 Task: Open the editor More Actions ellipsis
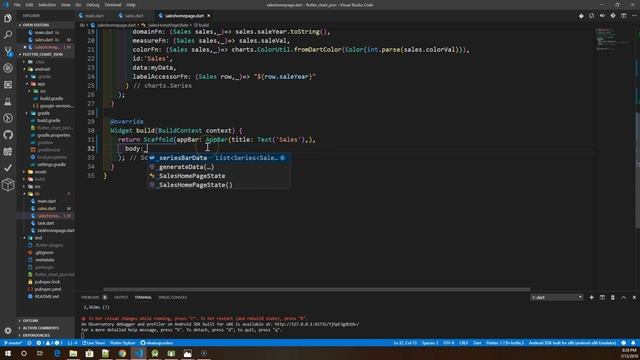(634, 16)
